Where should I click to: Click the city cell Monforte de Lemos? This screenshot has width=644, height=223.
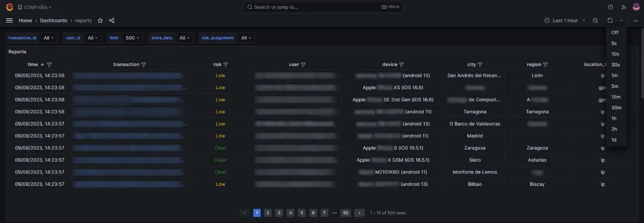pyautogui.click(x=475, y=172)
